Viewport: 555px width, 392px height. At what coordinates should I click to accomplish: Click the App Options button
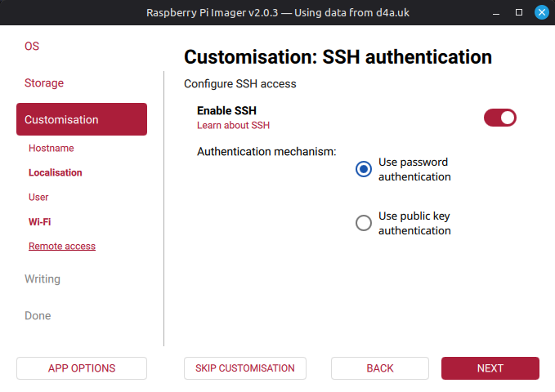(82, 368)
